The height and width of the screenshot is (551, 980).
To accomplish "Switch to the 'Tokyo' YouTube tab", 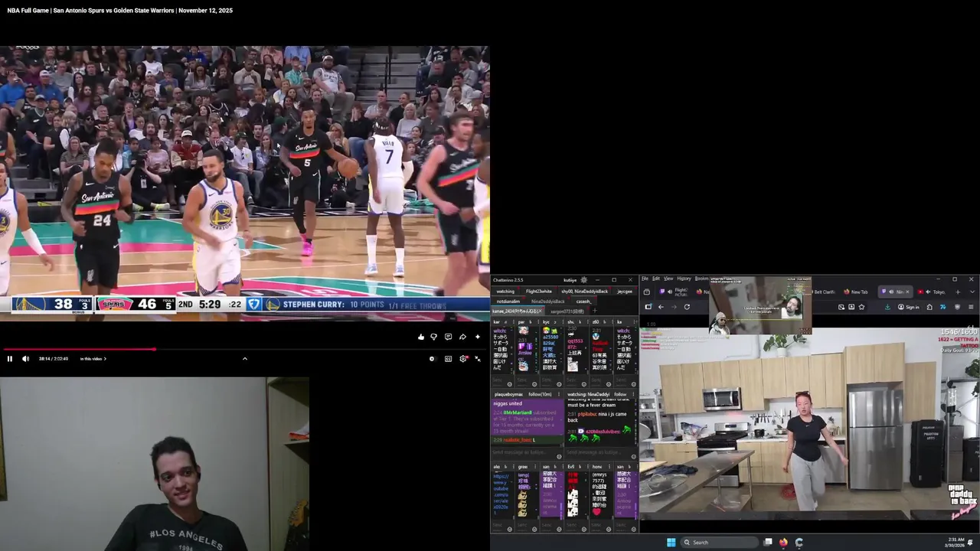I will coord(932,292).
